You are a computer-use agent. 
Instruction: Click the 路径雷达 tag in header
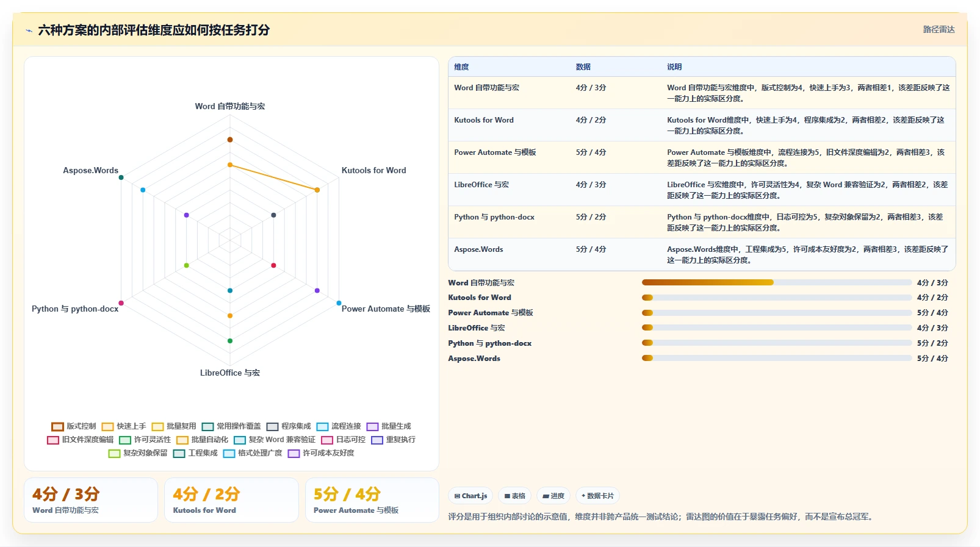pos(939,29)
